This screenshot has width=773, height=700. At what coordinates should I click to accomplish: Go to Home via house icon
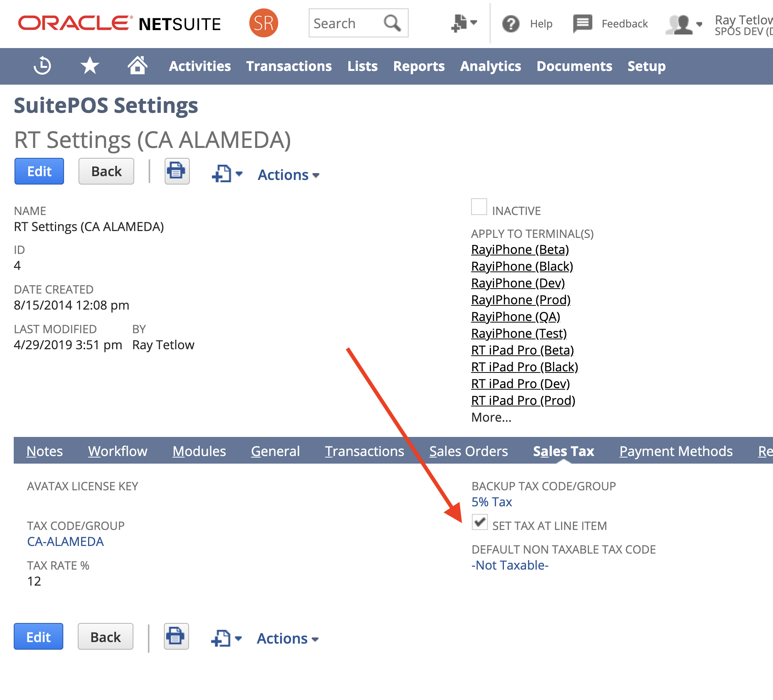[x=137, y=65]
